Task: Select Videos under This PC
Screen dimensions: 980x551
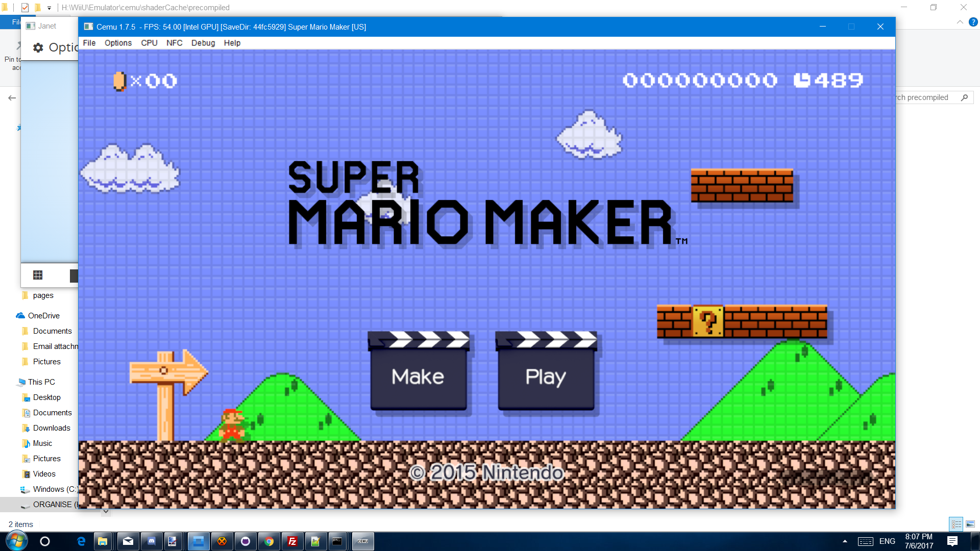Action: [x=44, y=474]
